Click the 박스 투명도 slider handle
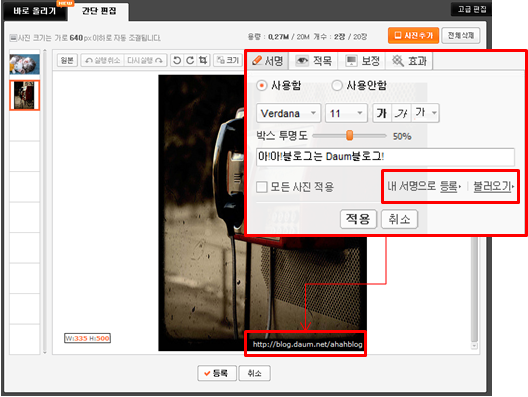Image resolution: width=528 pixels, height=397 pixels. [350, 135]
